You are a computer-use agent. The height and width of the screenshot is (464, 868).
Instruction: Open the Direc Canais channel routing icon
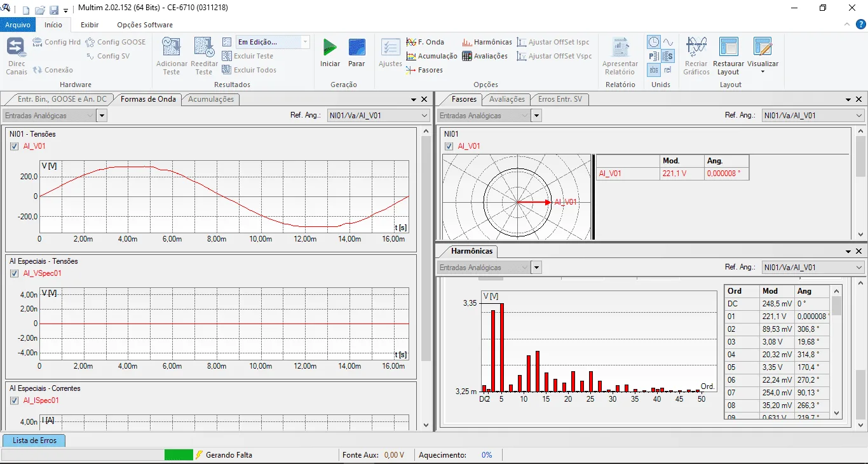(x=16, y=48)
